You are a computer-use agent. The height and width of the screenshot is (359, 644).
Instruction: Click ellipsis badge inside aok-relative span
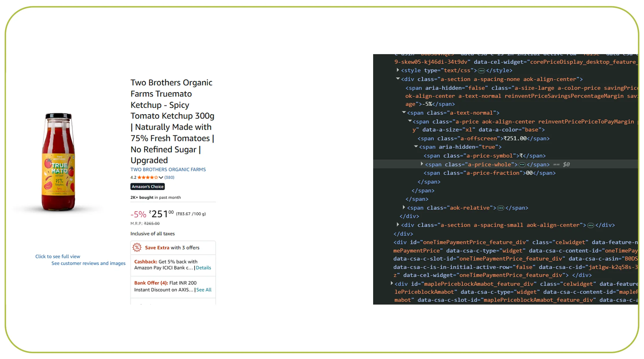(501, 208)
